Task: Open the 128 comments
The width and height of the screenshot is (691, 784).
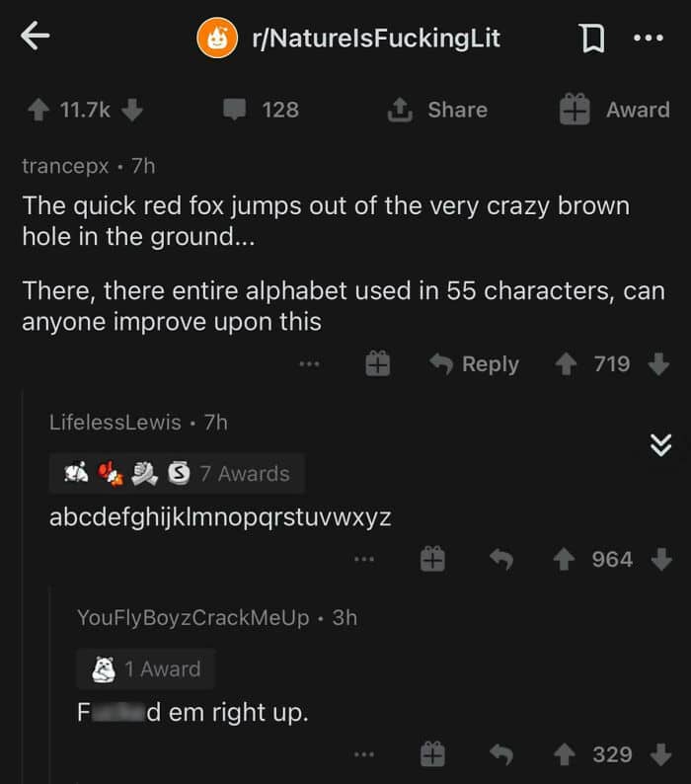Action: (x=262, y=110)
